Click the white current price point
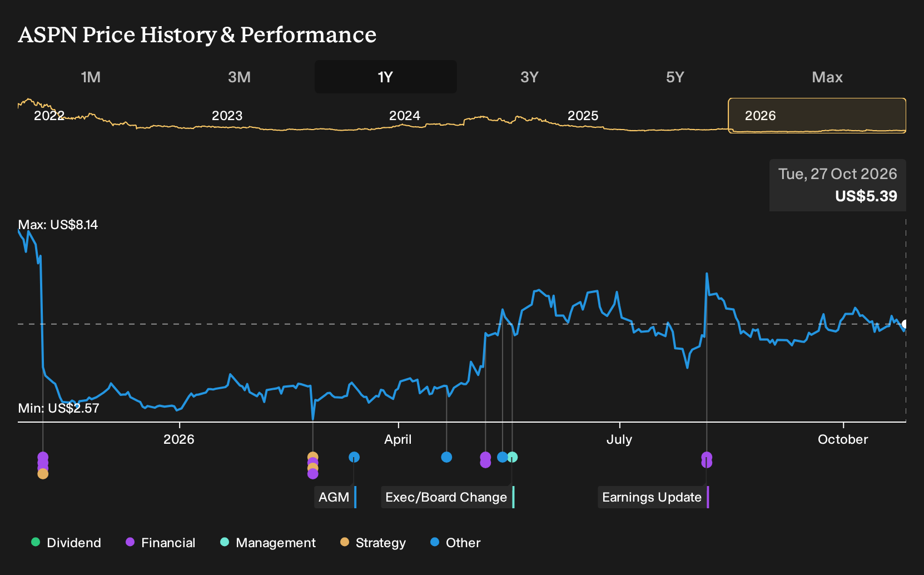The image size is (924, 575). (x=905, y=324)
